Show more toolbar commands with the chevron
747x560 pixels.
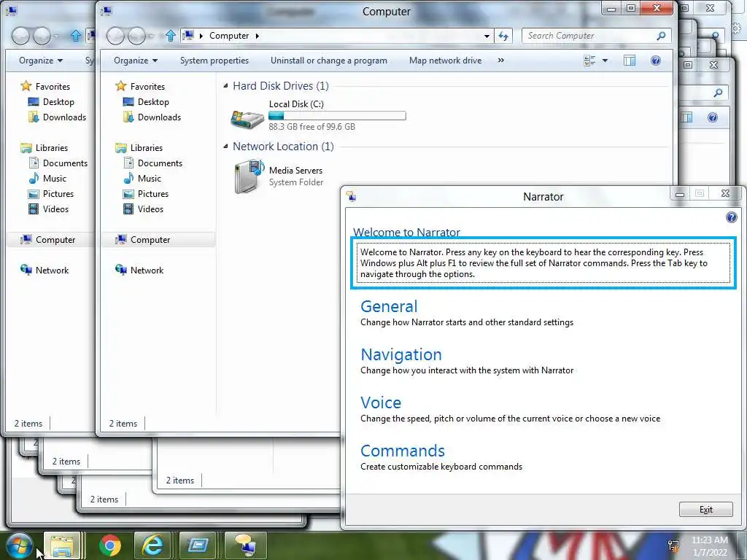[x=500, y=61]
